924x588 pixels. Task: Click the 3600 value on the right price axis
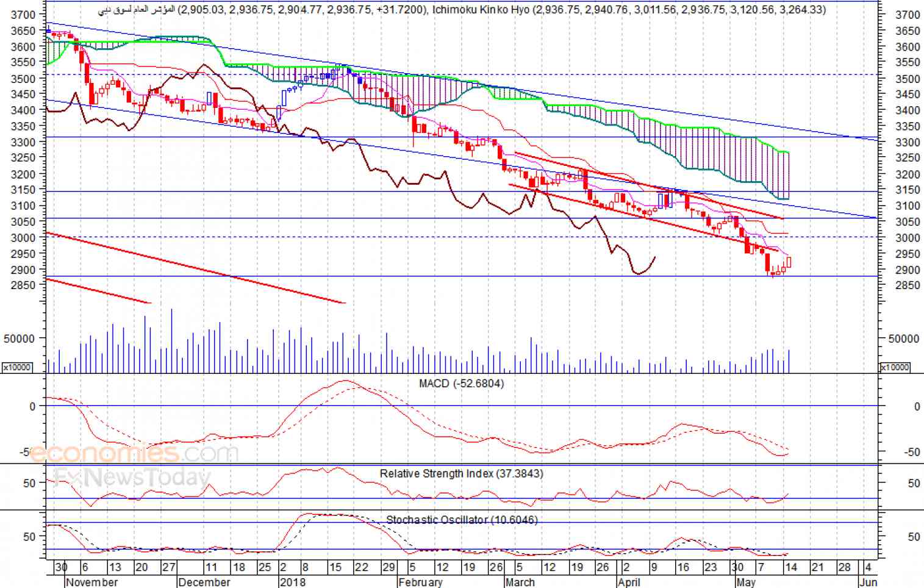(907, 47)
